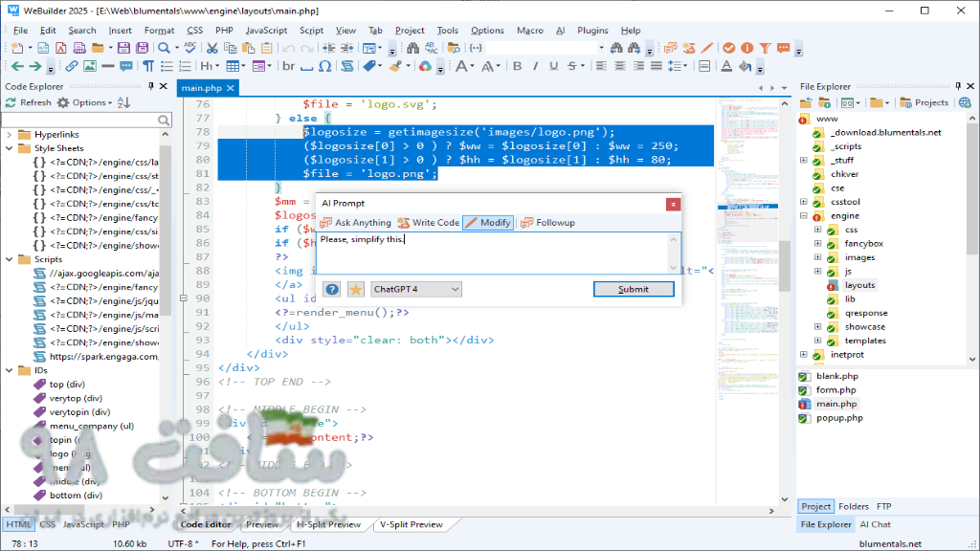Click the Copy icon in toolbar
The image size is (980, 551).
230,48
